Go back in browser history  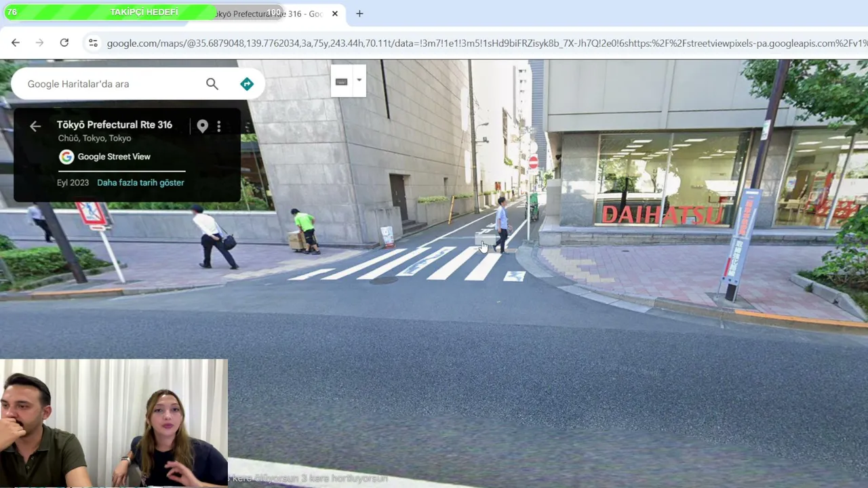(16, 43)
